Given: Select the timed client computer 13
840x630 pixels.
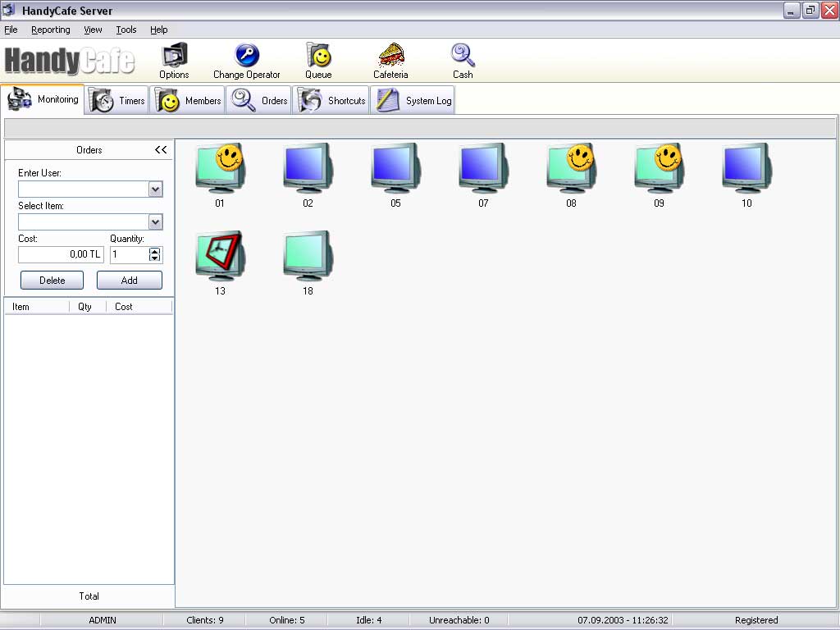Looking at the screenshot, I should [x=220, y=257].
